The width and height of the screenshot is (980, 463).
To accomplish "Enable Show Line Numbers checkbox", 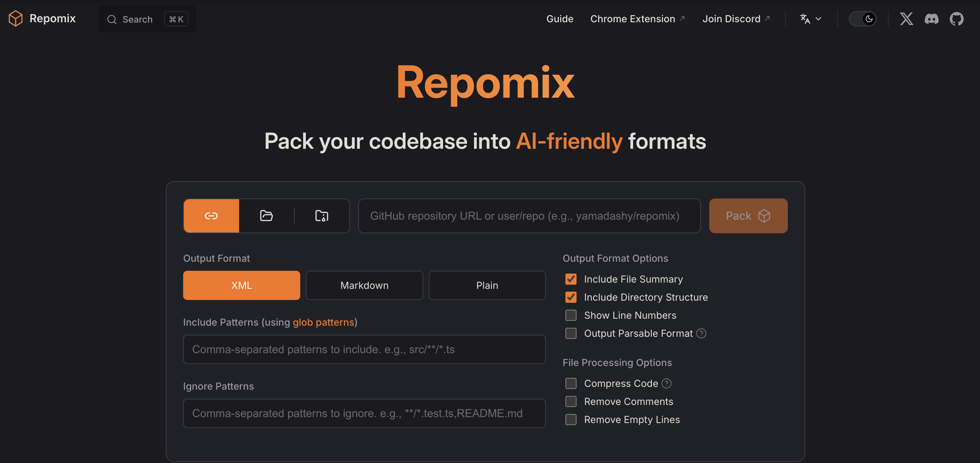I will [571, 315].
